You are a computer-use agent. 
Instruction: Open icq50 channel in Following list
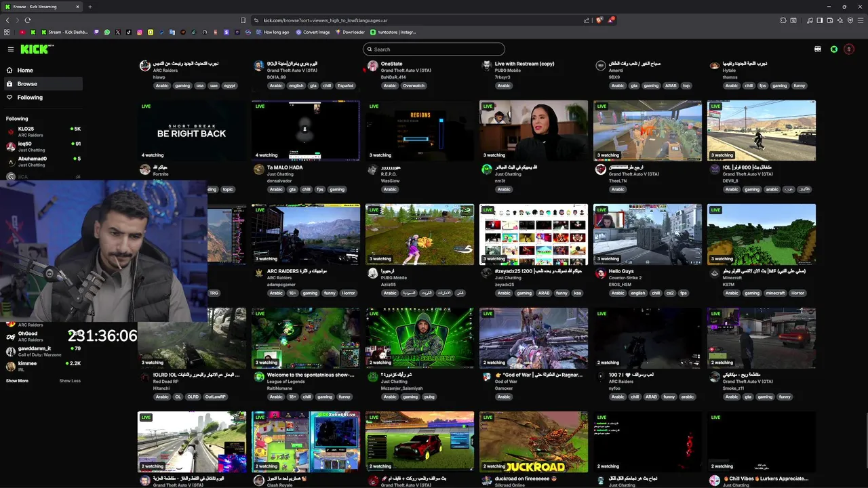point(42,146)
